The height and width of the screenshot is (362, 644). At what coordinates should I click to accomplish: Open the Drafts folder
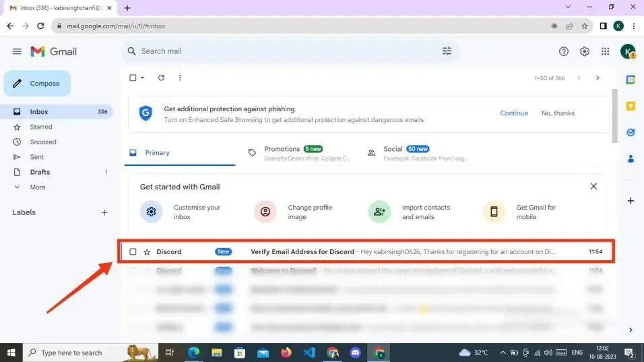point(57,172)
